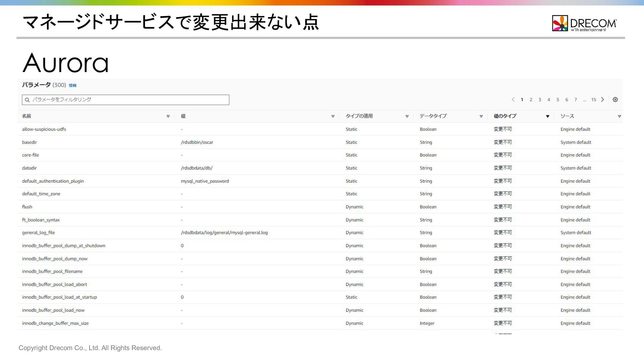Select page 1 in pagination
This screenshot has height=362, width=644.
click(522, 100)
